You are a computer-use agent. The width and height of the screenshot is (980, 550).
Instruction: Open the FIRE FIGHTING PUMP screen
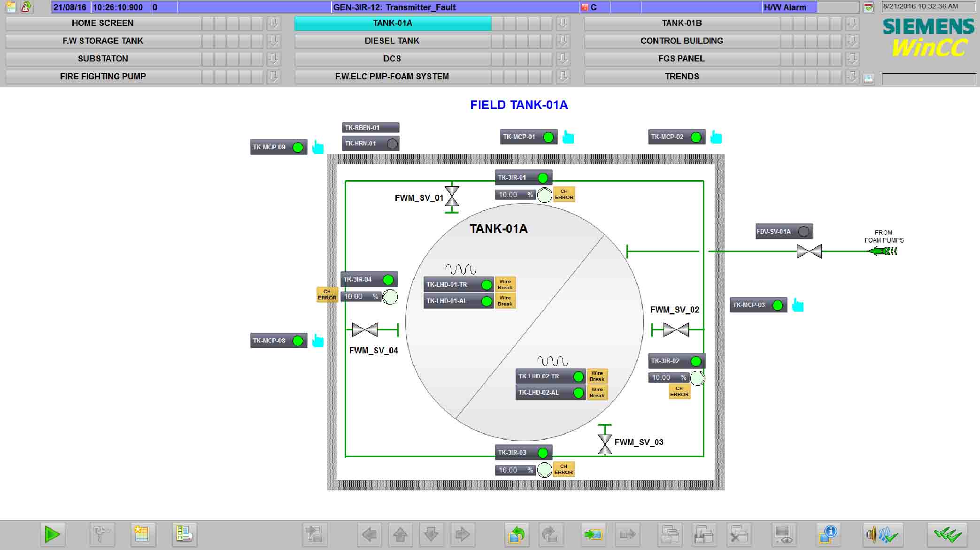tap(103, 76)
